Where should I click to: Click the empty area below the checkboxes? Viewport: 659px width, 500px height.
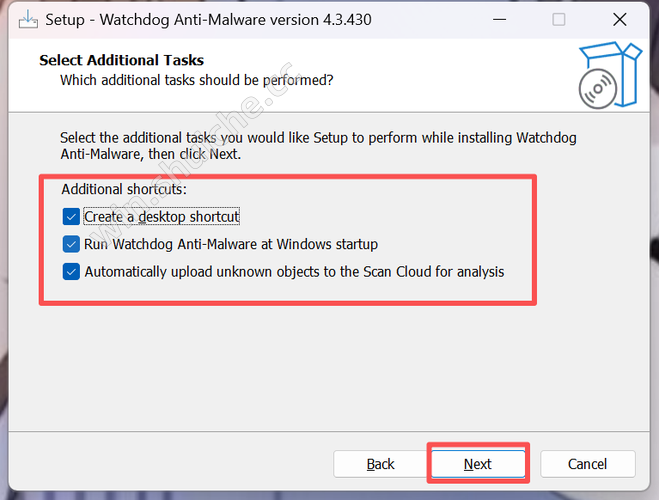(x=329, y=366)
